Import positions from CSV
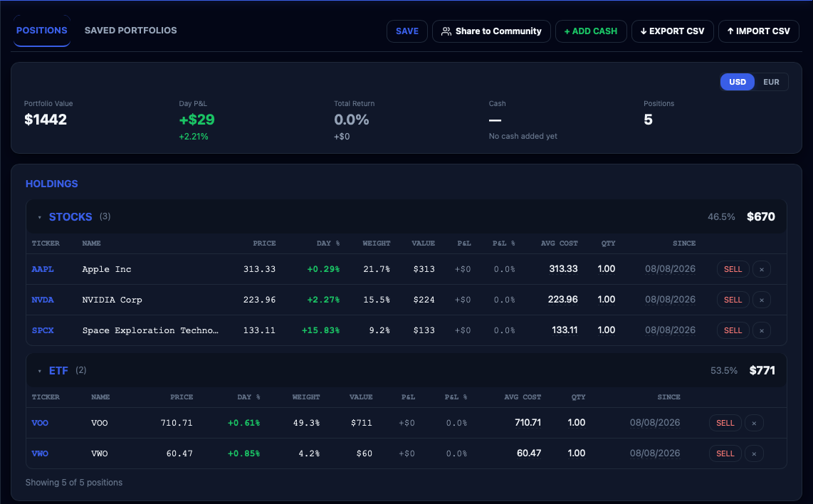This screenshot has width=813, height=504. 759,31
